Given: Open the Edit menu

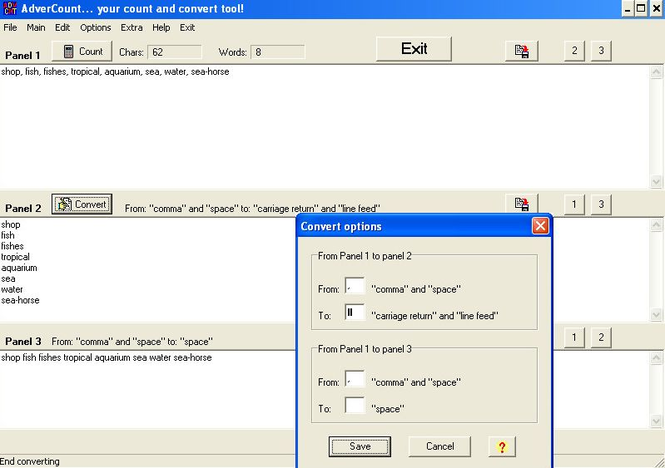Looking at the screenshot, I should tap(62, 28).
